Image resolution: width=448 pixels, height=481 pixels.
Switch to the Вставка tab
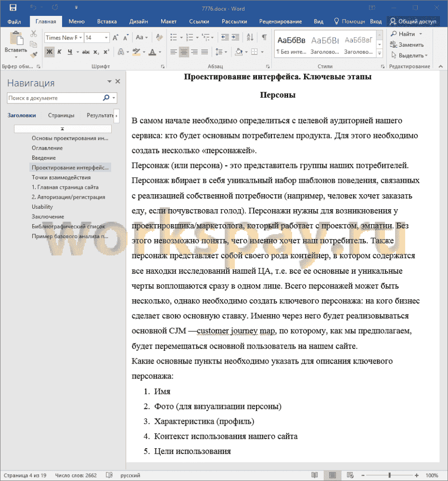pyautogui.click(x=107, y=22)
